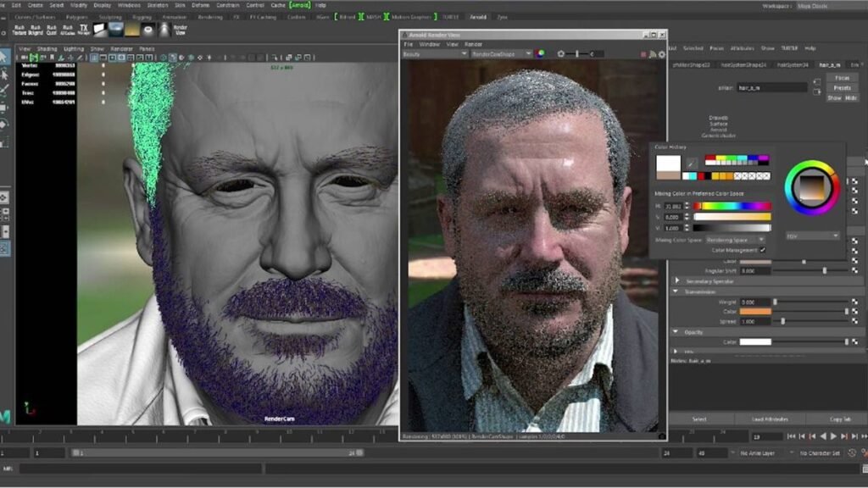868x488 pixels.
Task: Click the orange Transmission Color swatch
Action: pyautogui.click(x=755, y=311)
